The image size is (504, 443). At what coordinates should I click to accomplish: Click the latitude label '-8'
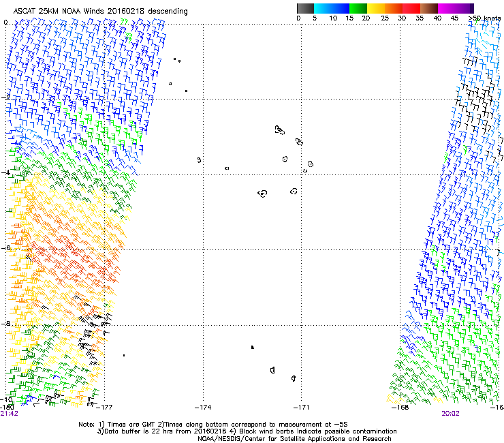5,323
